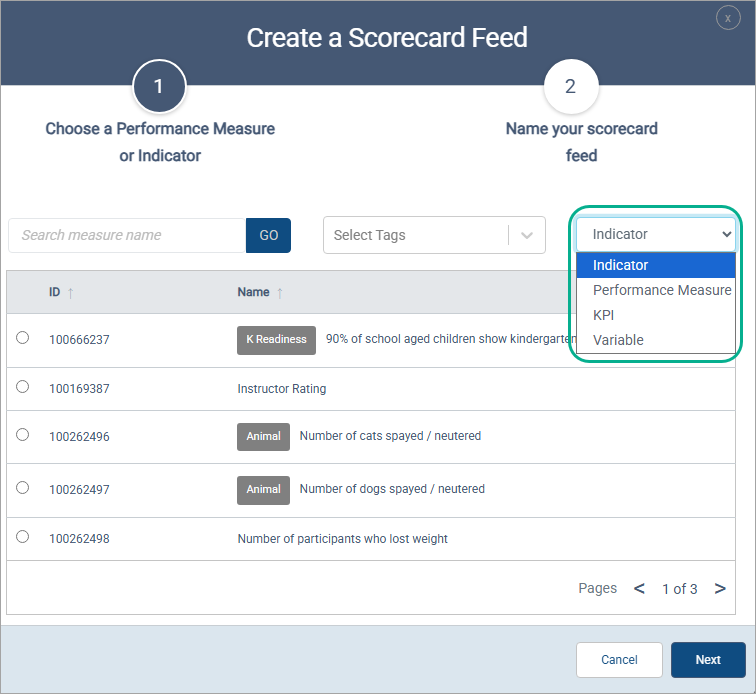Screen dimensions: 756x694
Task: Sort by ID column arrow
Action: point(70,293)
